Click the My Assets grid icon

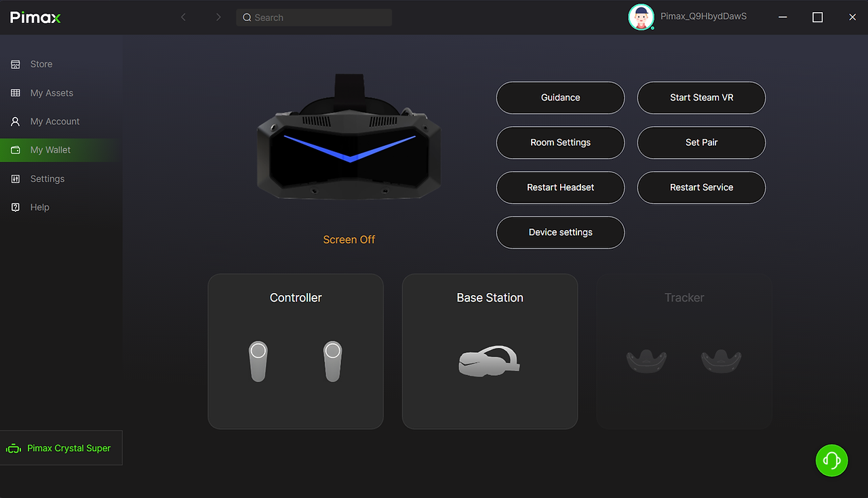pos(16,93)
